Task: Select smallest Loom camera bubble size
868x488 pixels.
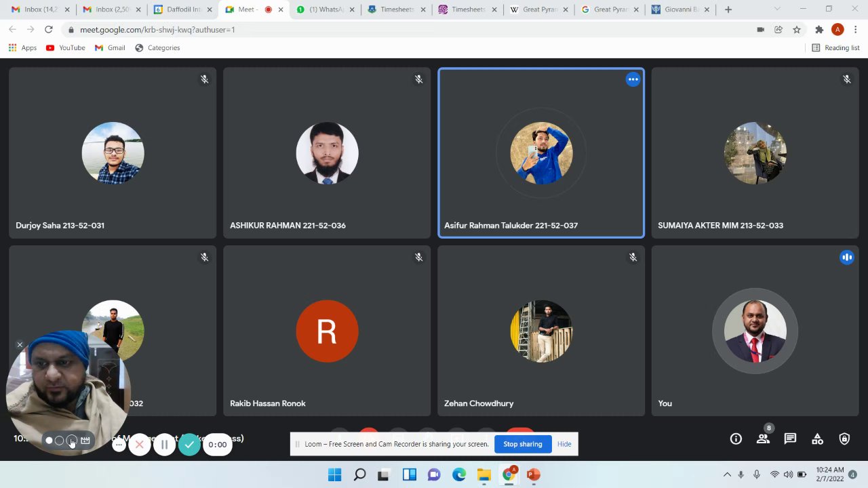Action: pyautogui.click(x=49, y=441)
